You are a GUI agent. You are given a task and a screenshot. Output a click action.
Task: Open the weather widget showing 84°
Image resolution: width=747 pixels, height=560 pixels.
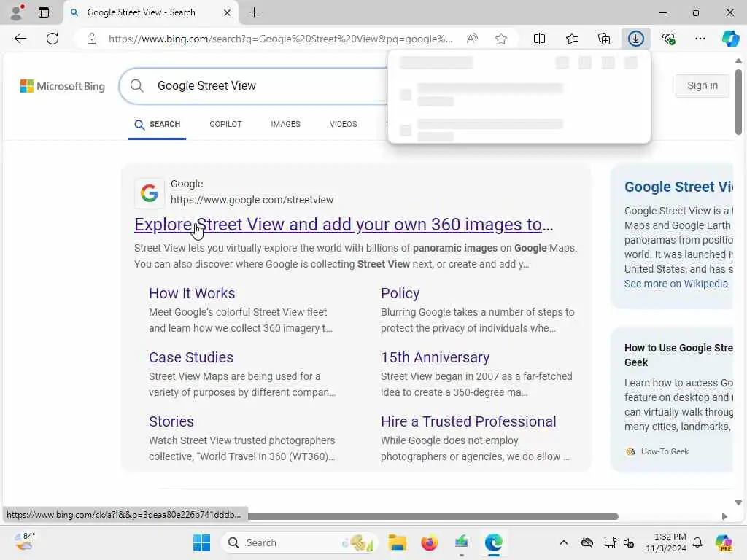click(24, 542)
